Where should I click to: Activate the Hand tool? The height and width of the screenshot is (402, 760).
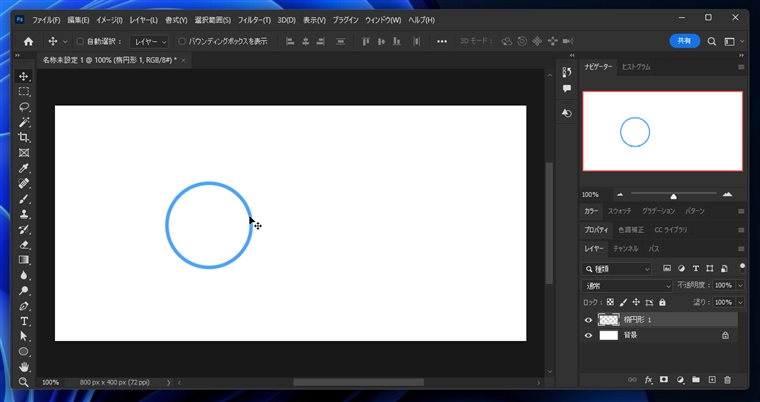pos(24,367)
